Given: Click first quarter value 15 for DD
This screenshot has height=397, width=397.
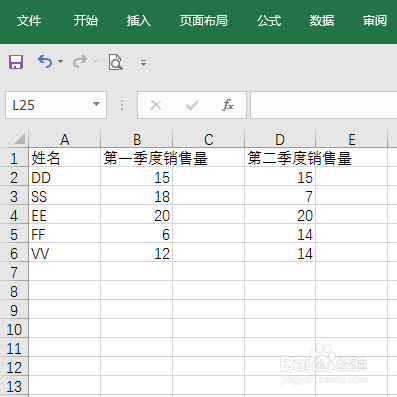Looking at the screenshot, I should pos(137,177).
